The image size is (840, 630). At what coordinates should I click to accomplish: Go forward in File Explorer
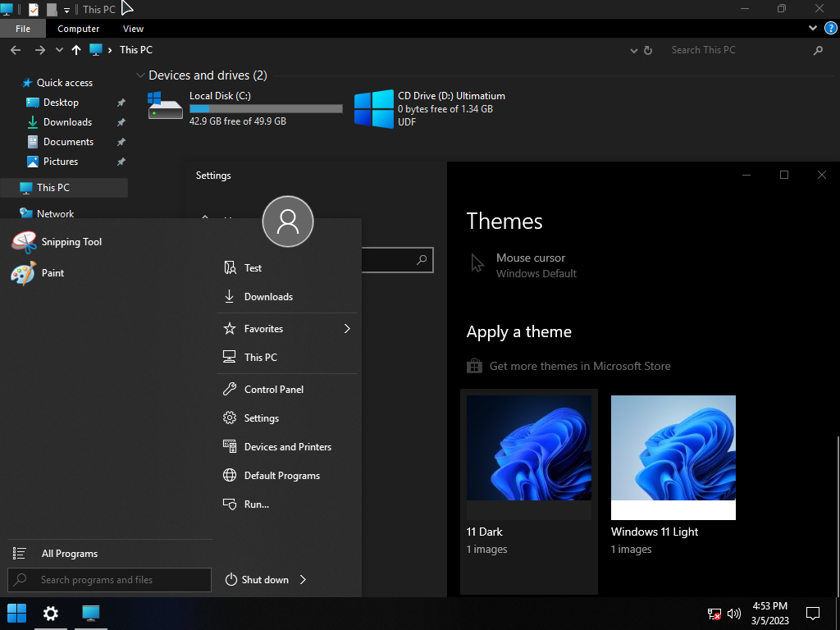click(40, 50)
